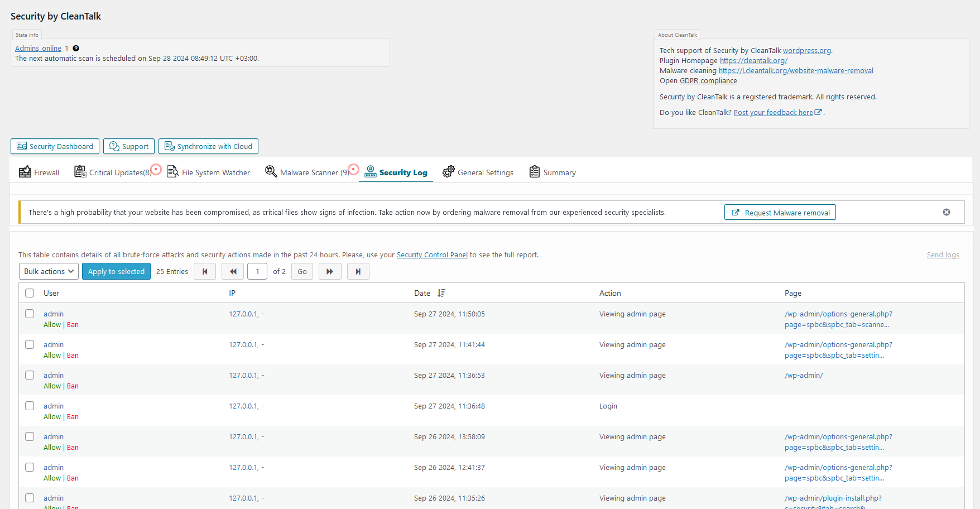Ban the admin user in the first row
This screenshot has width=980, height=509.
[73, 325]
